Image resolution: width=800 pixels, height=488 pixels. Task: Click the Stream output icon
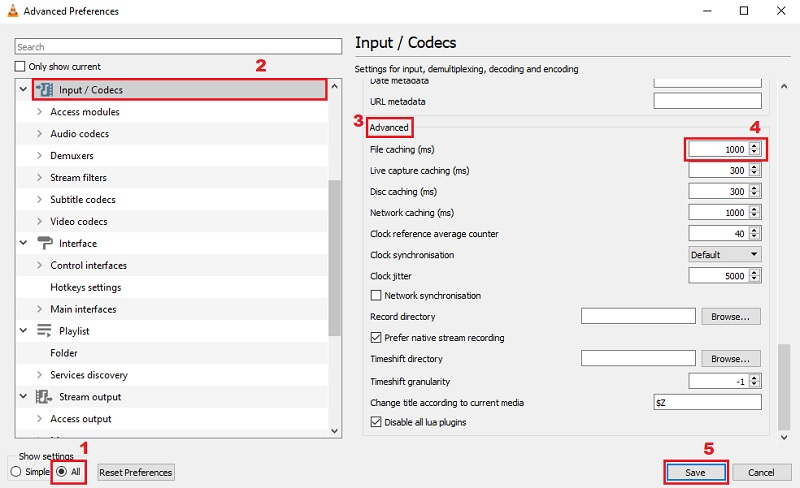tap(44, 397)
